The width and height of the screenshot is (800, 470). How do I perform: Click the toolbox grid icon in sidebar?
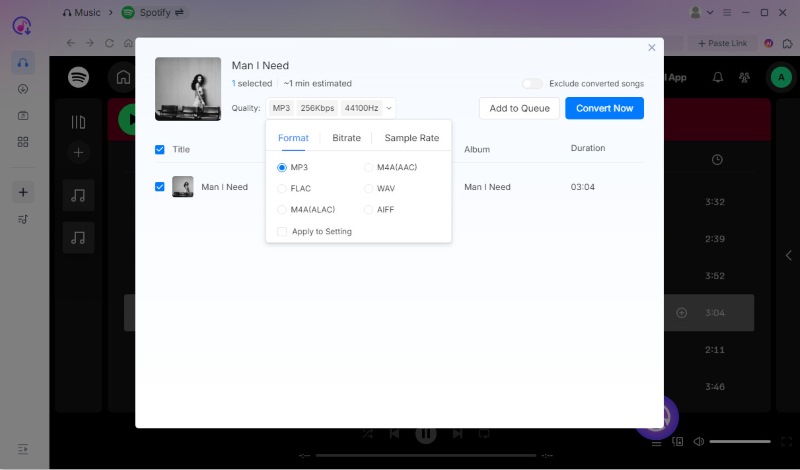(x=23, y=142)
